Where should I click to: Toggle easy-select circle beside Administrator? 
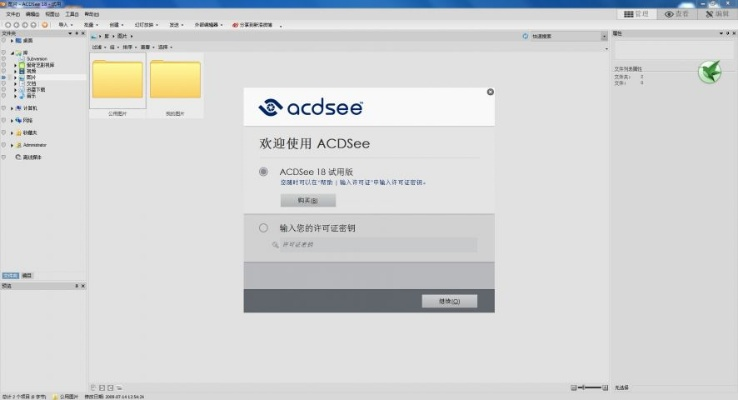4,145
